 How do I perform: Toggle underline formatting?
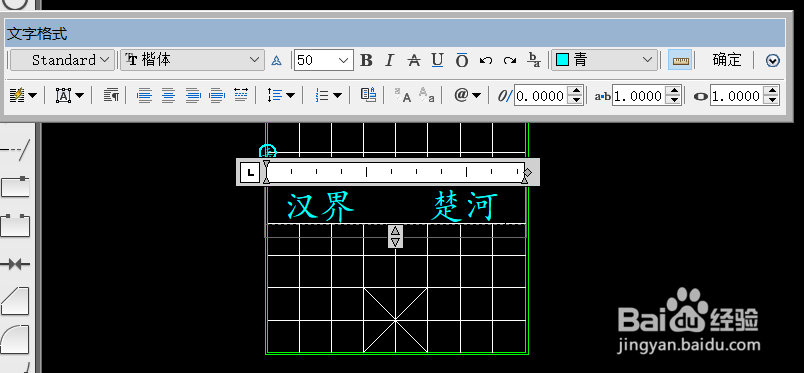pyautogui.click(x=437, y=61)
